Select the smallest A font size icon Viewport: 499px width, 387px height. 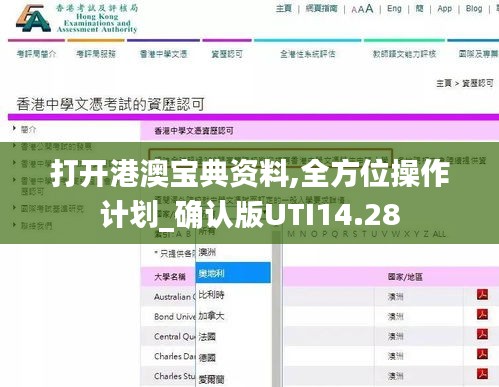tap(354, 10)
